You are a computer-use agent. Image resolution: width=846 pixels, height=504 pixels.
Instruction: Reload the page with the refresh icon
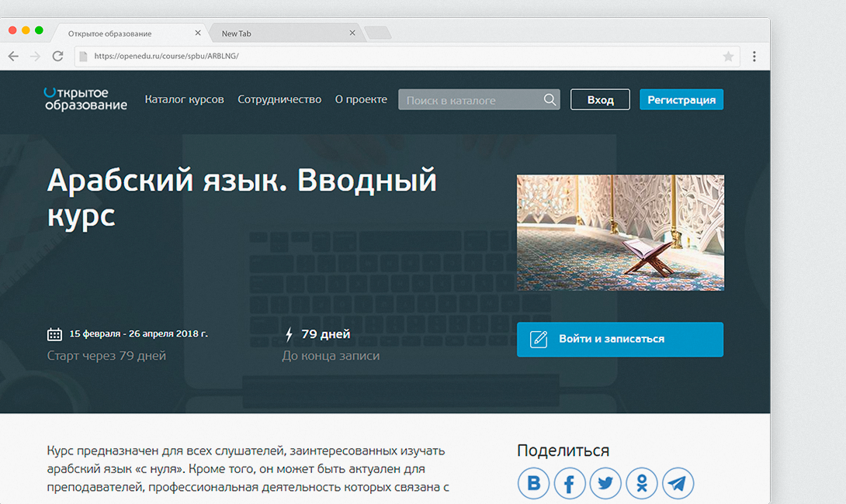[x=57, y=56]
